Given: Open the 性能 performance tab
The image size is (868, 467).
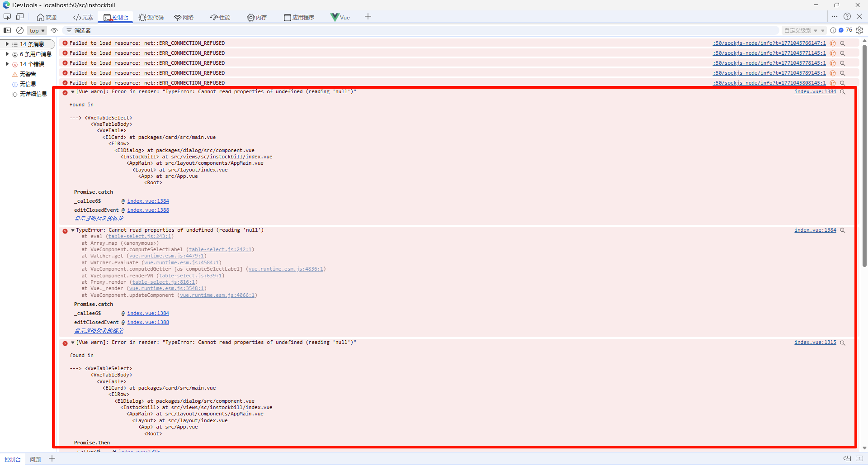Looking at the screenshot, I should coord(220,18).
